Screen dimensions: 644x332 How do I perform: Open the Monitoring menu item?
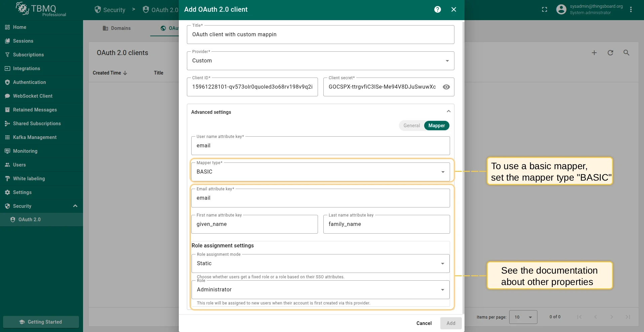(x=41, y=151)
